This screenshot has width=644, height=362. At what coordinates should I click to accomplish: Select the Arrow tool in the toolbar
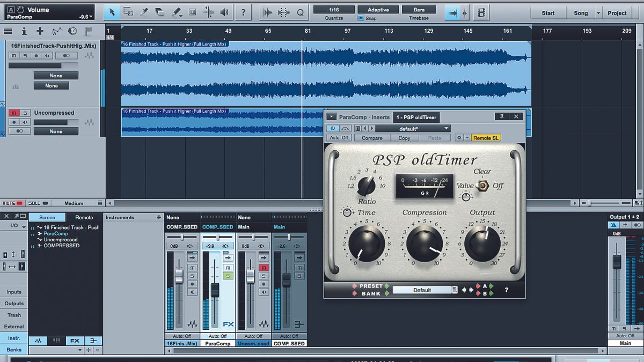[113, 12]
